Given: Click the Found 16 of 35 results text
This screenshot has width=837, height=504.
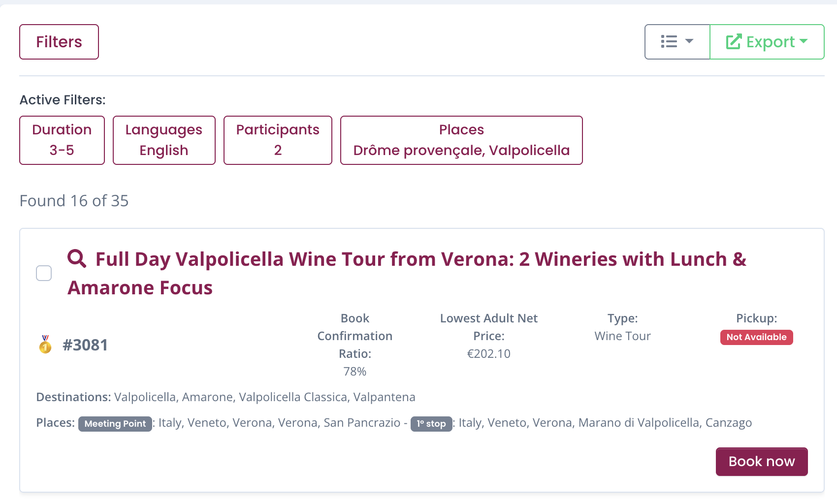Looking at the screenshot, I should (74, 201).
